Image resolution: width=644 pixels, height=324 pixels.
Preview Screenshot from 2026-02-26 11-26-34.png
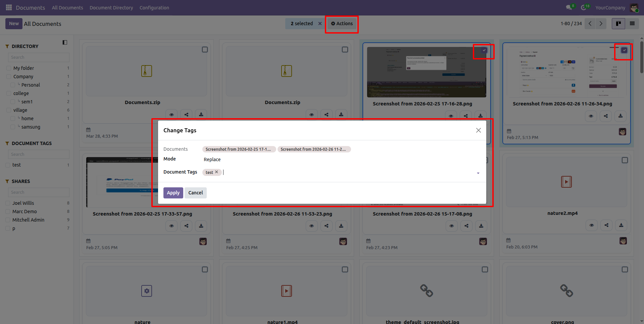[x=591, y=116]
